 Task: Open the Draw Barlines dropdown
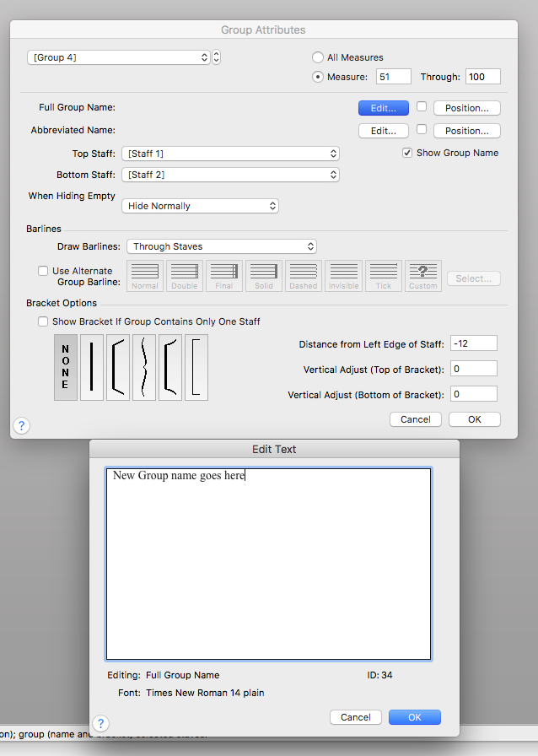tap(221, 246)
